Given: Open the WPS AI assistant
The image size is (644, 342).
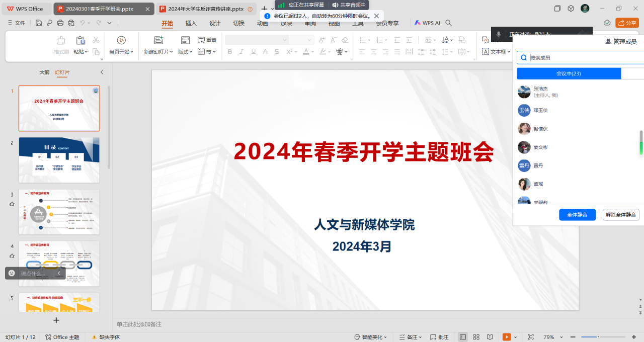Looking at the screenshot, I should pos(427,23).
